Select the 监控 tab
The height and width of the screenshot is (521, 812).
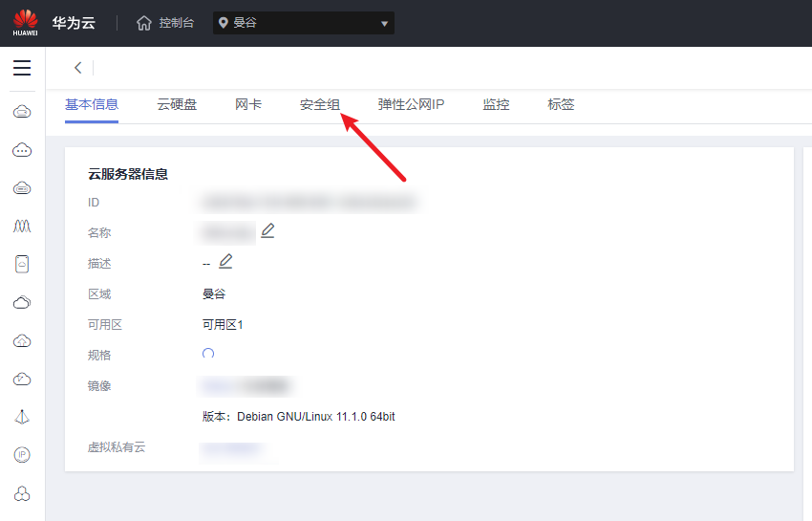[x=496, y=104]
